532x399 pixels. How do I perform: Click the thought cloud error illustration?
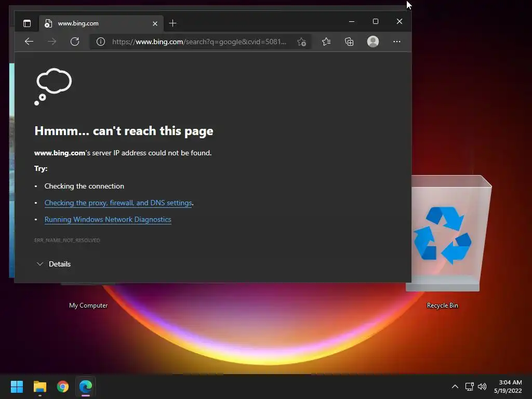(53, 87)
